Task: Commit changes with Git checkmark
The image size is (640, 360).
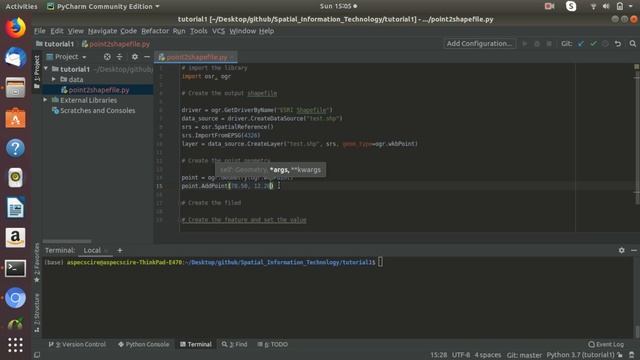Action: pyautogui.click(x=593, y=44)
